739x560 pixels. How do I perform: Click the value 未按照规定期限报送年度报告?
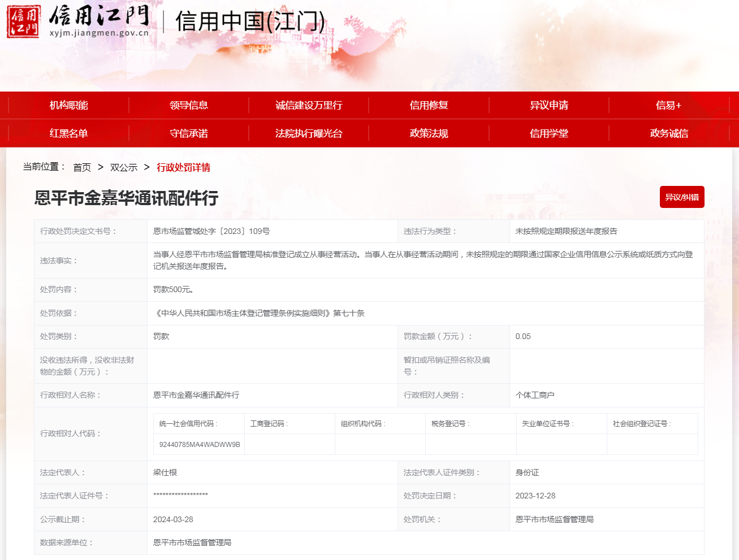coord(567,231)
